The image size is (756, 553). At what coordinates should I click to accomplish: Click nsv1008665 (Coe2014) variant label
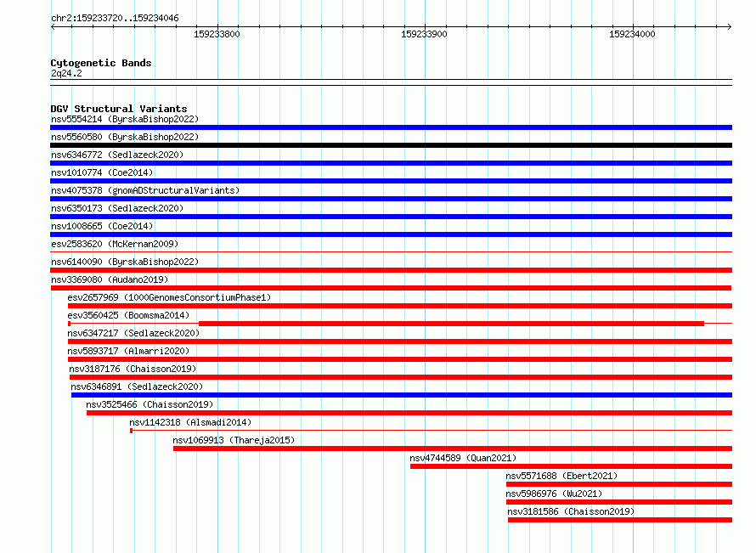coord(102,226)
